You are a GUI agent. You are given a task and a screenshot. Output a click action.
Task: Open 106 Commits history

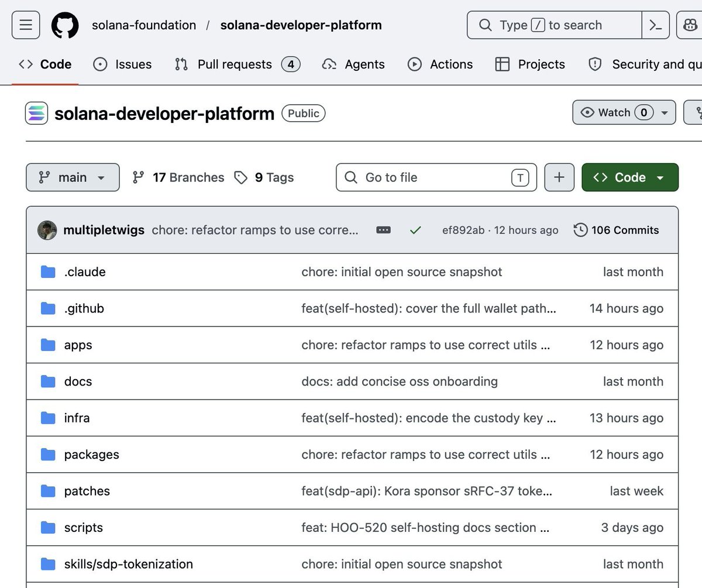point(617,230)
